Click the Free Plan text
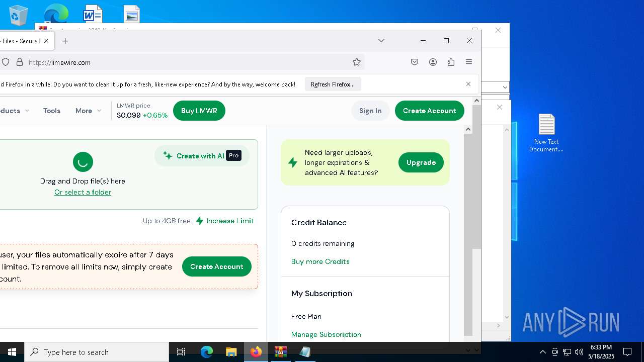This screenshot has height=362, width=644. click(306, 316)
